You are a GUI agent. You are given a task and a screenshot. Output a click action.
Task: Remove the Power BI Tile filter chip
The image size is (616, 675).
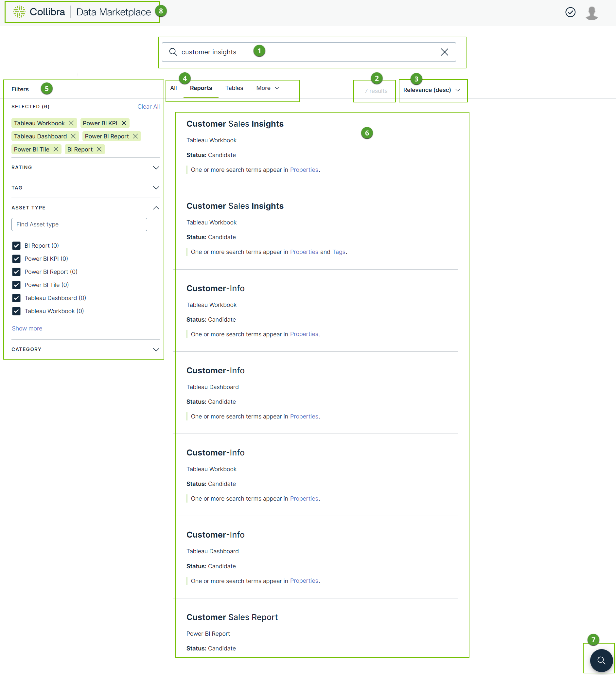[x=56, y=149]
